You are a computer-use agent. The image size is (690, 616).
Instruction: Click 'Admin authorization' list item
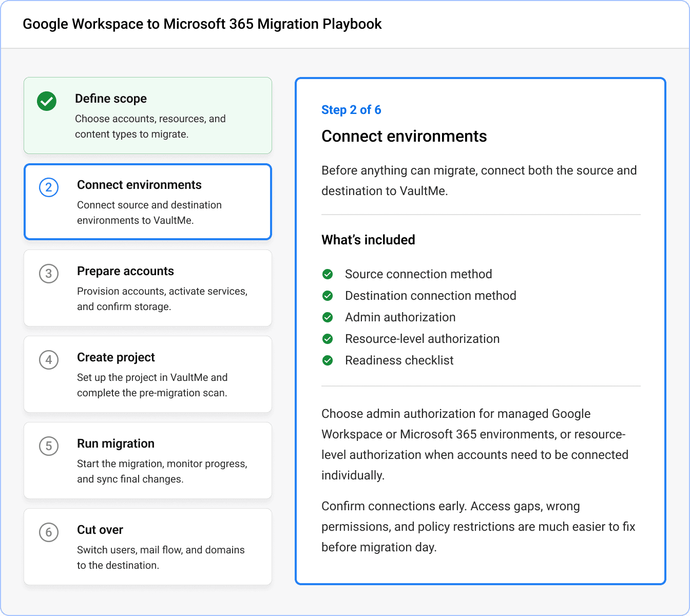pyautogui.click(x=400, y=317)
